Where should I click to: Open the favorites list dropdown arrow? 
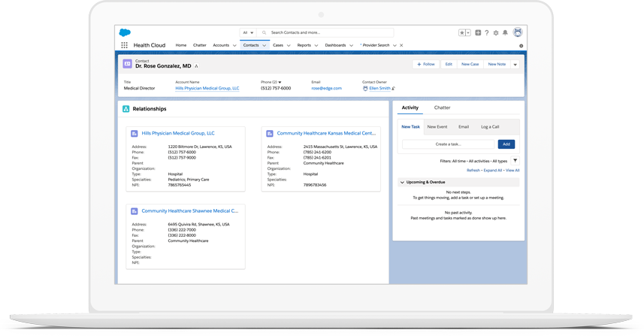[x=468, y=33]
